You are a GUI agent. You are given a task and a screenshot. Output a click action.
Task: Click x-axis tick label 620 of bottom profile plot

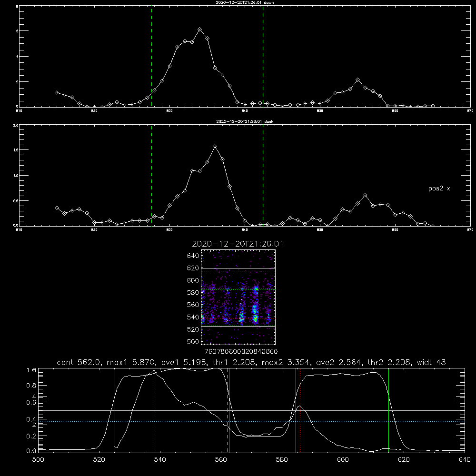404,460
